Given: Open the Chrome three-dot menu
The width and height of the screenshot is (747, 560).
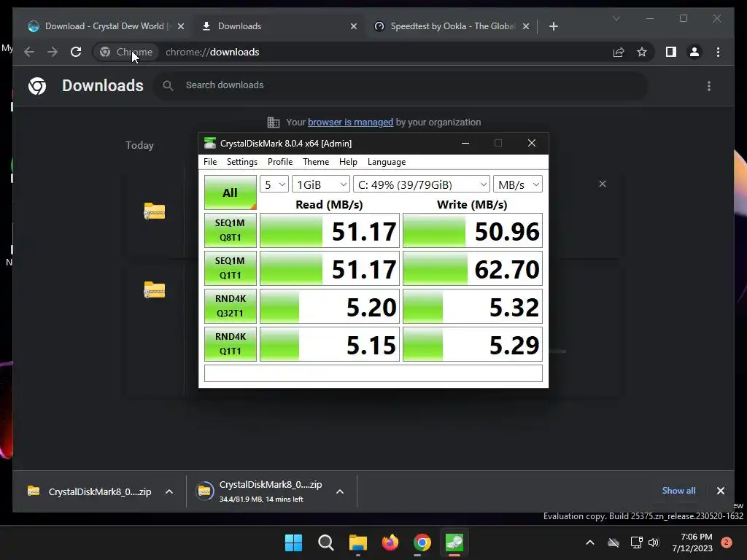Looking at the screenshot, I should [x=718, y=52].
